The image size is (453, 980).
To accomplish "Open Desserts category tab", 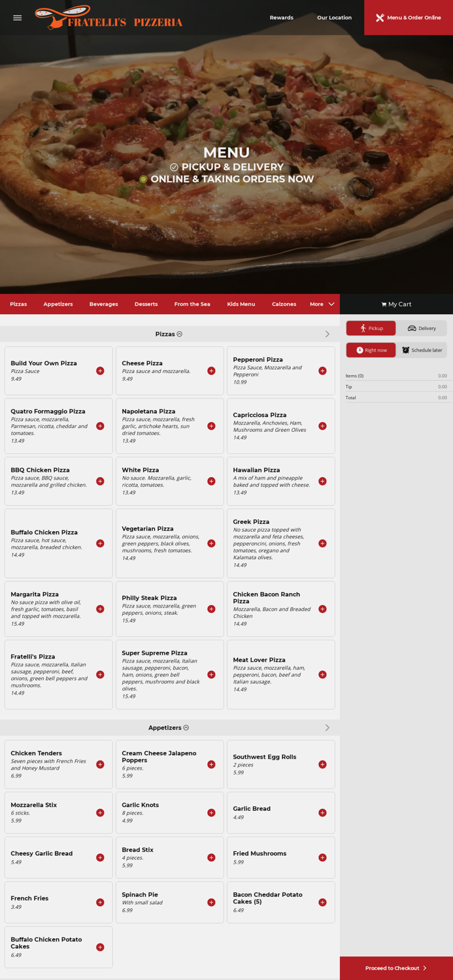I will click(146, 304).
